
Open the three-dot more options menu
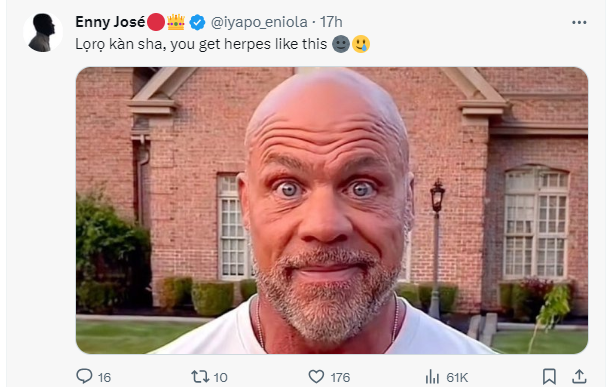click(x=579, y=23)
